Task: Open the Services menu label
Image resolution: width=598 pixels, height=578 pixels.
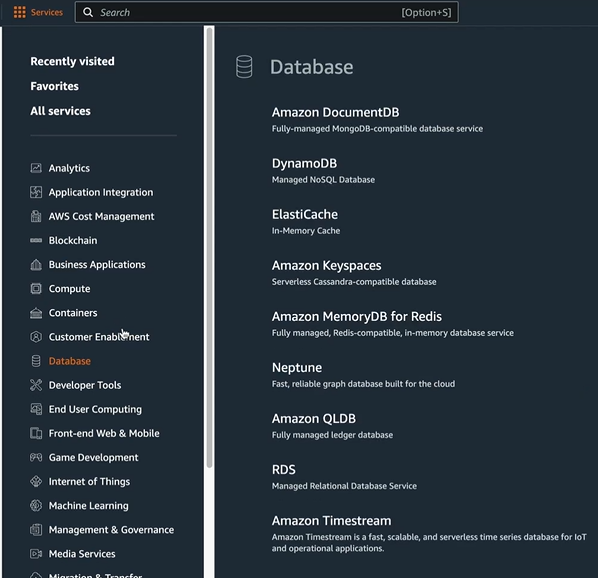Action: pyautogui.click(x=47, y=12)
